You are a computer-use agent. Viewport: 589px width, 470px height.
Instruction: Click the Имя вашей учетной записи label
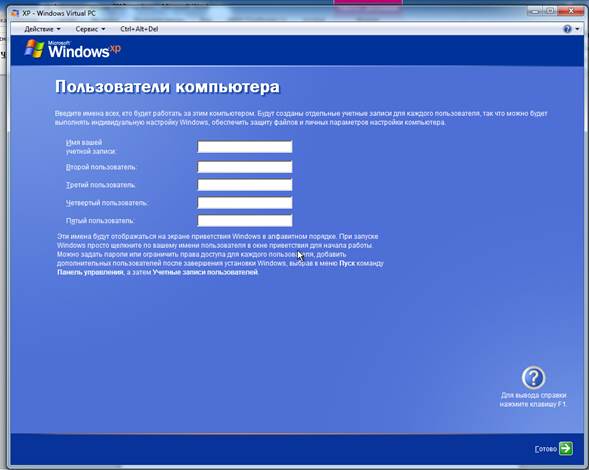click(91, 147)
